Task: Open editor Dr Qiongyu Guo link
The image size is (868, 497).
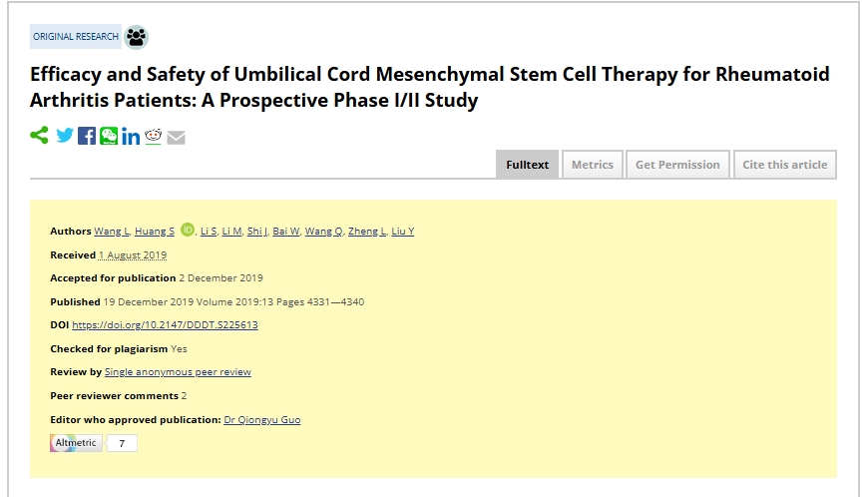Action: click(x=262, y=420)
